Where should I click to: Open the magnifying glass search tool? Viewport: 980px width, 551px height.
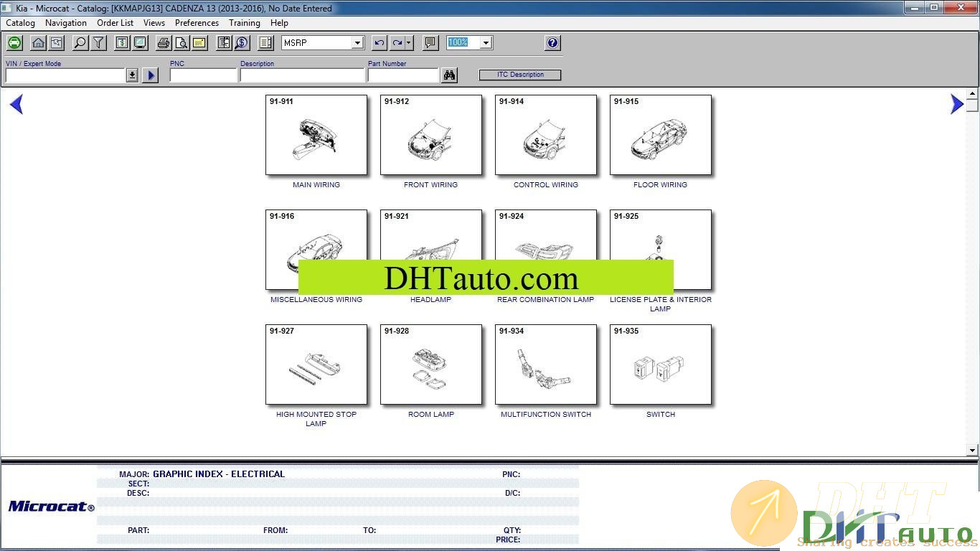(80, 43)
